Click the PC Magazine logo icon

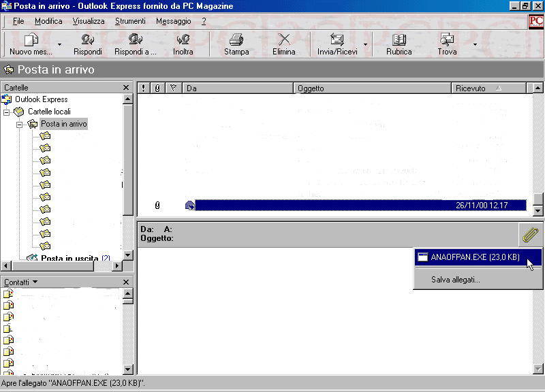point(535,22)
